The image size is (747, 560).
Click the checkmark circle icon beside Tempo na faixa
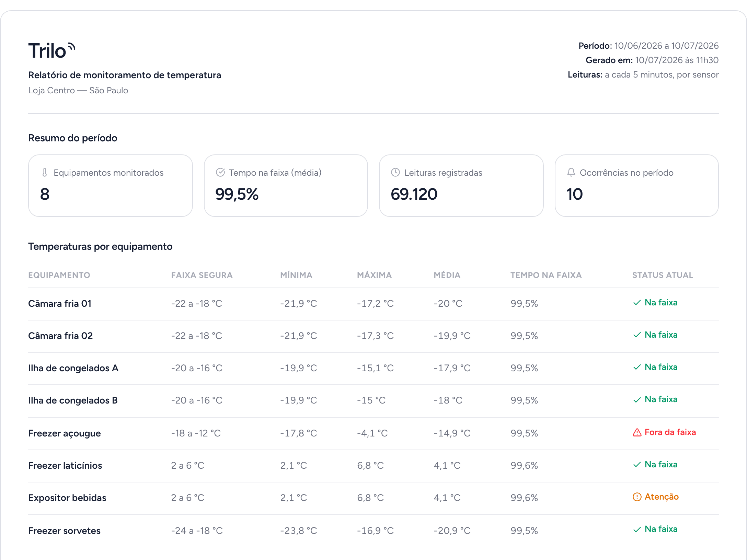pos(220,173)
